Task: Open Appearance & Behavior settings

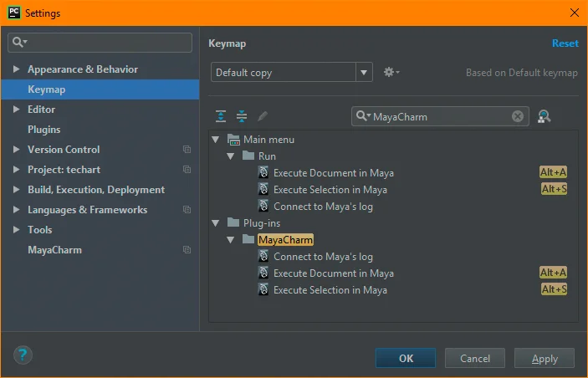Action: coord(83,69)
